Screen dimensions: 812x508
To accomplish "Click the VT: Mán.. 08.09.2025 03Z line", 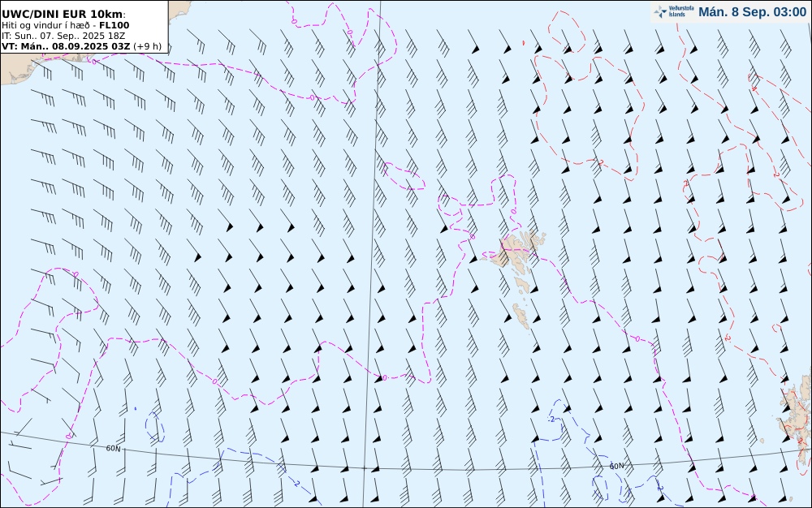I will 81,46.
